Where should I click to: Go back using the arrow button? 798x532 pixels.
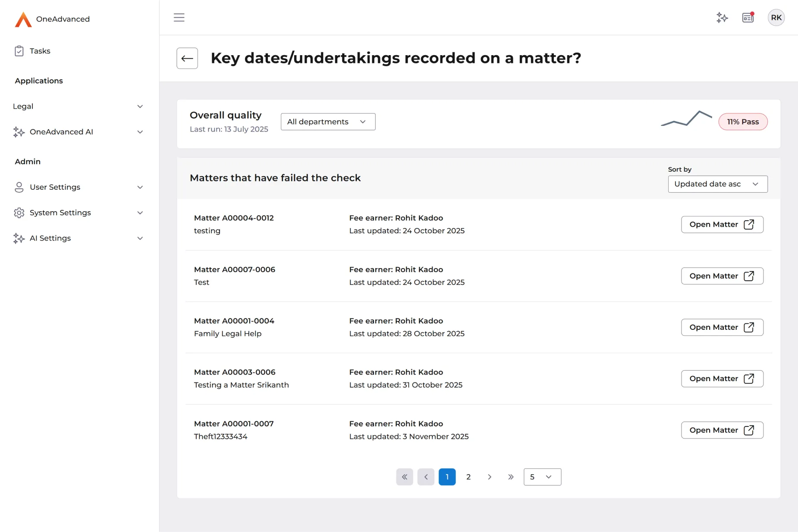[x=187, y=58]
